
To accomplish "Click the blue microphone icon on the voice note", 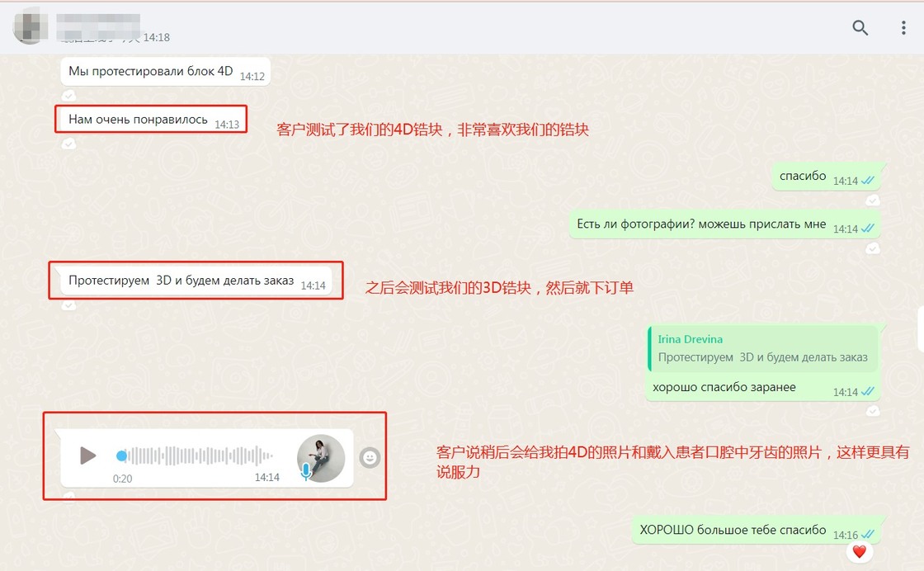I will [305, 470].
